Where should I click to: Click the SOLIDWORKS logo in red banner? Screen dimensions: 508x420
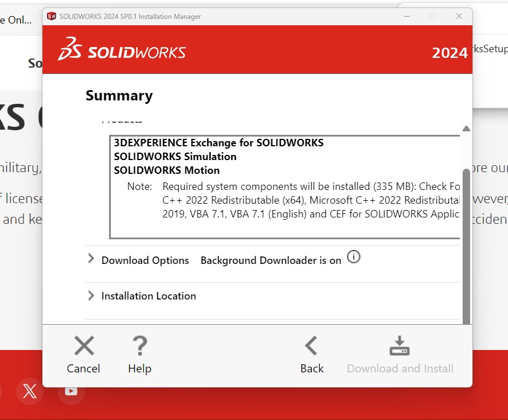click(x=122, y=49)
